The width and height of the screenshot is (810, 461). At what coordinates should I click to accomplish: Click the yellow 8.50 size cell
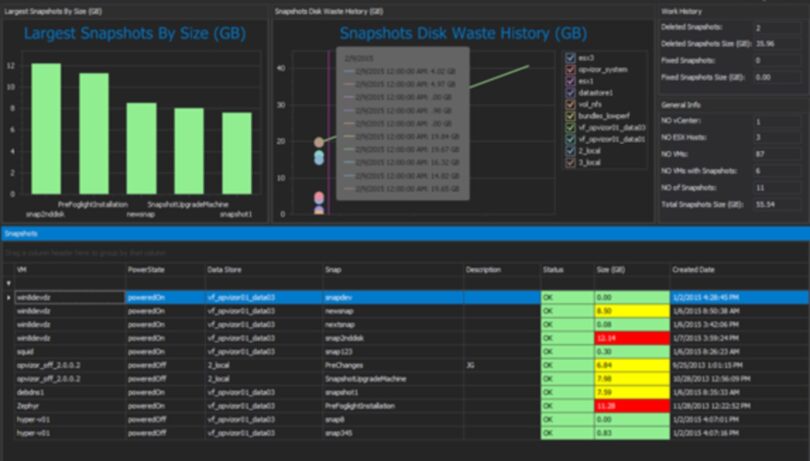click(x=632, y=311)
